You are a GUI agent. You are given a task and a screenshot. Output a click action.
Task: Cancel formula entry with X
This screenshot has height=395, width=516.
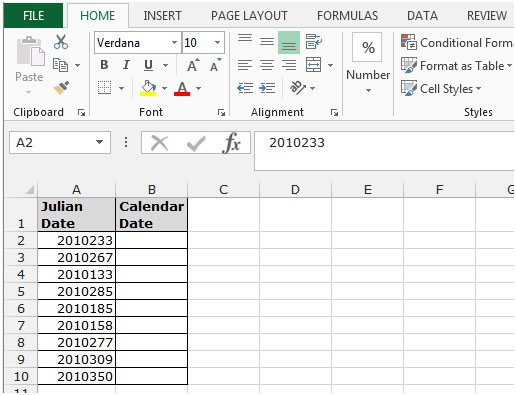(x=159, y=143)
